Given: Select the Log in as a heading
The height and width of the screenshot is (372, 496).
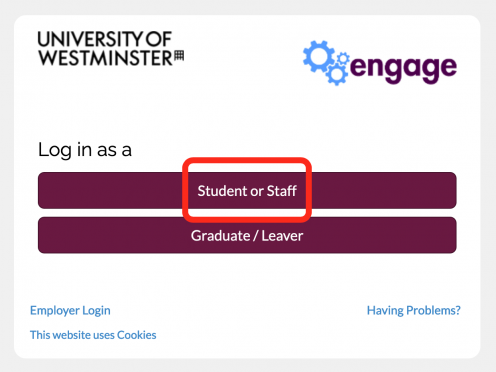Looking at the screenshot, I should point(85,150).
